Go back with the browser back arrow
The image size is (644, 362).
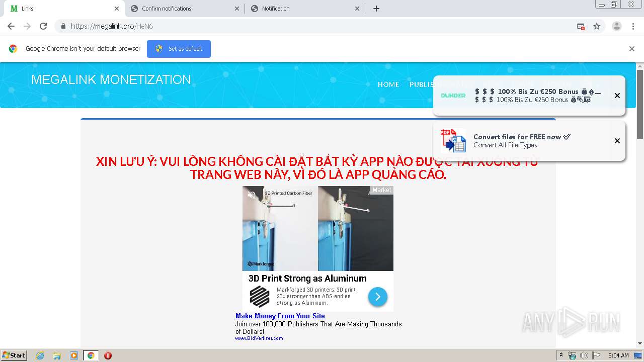click(11, 26)
